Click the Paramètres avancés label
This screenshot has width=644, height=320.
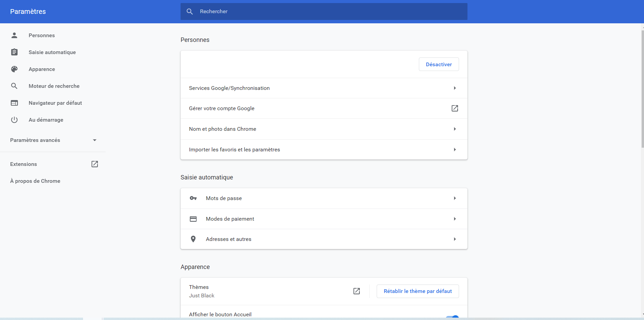35,140
